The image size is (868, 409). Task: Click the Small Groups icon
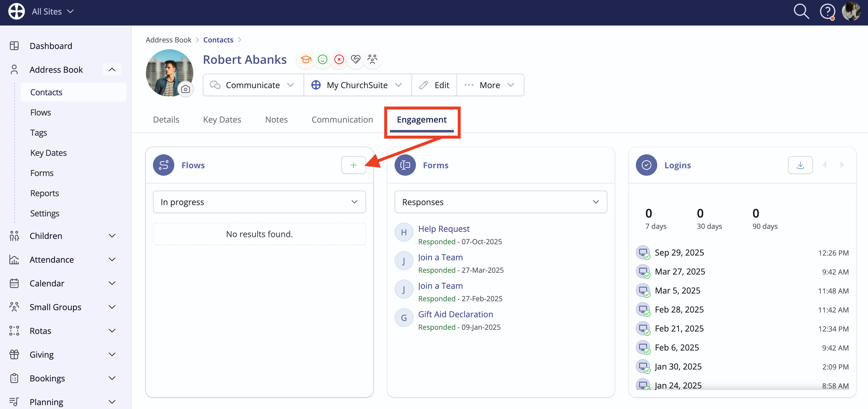[14, 307]
